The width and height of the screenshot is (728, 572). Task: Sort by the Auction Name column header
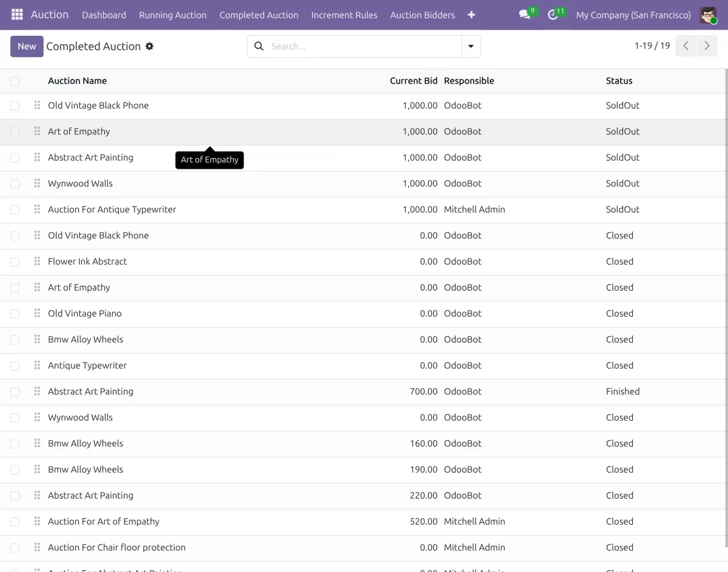coord(78,81)
